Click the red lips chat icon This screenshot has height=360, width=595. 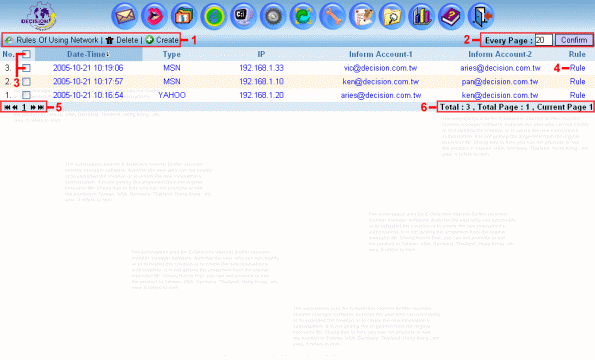(154, 16)
